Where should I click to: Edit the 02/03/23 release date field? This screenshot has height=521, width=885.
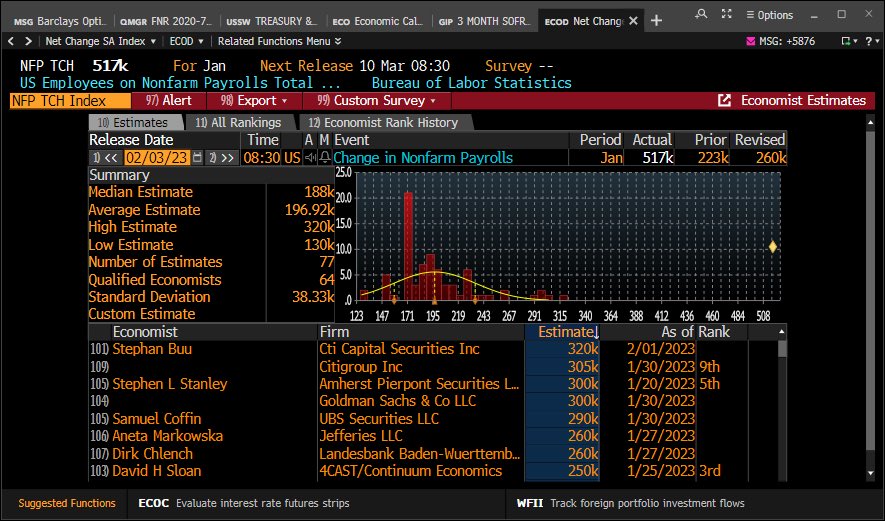point(156,157)
